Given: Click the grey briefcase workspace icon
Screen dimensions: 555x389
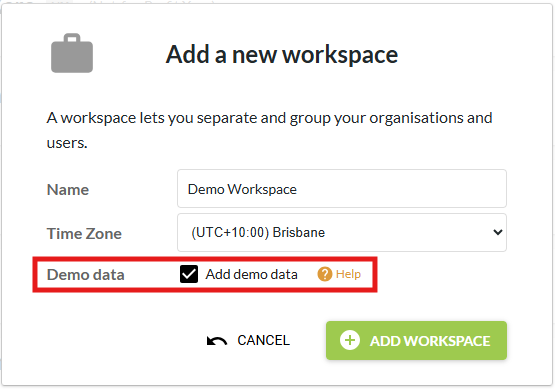Looking at the screenshot, I should pos(72,53).
